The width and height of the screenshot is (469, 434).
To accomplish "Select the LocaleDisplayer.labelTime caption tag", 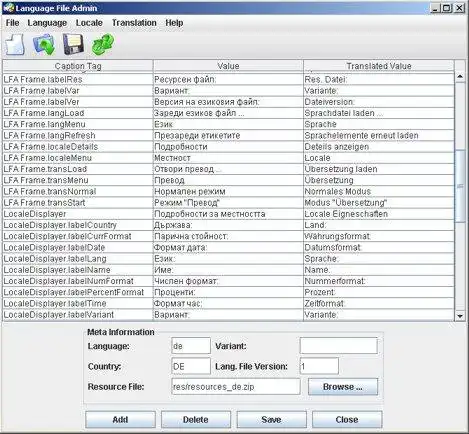I will 55,304.
